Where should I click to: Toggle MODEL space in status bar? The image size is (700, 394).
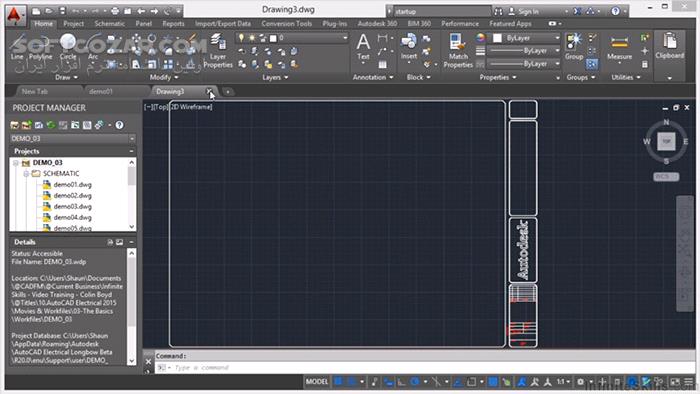[x=317, y=382]
